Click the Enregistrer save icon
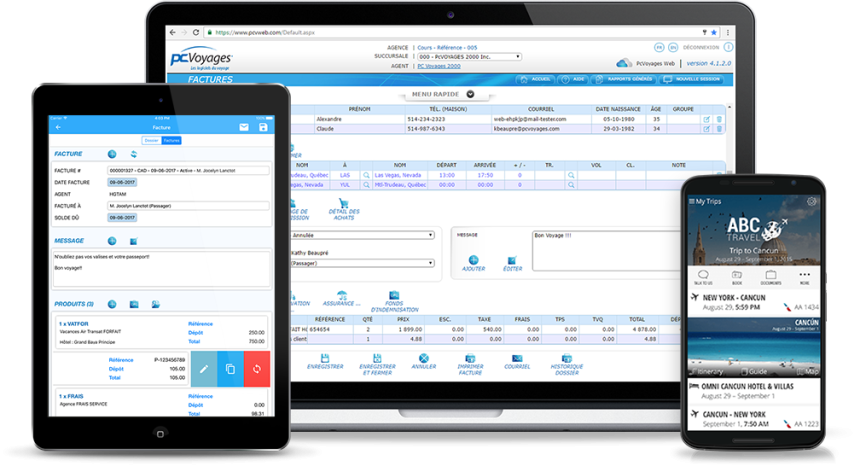 point(323,358)
